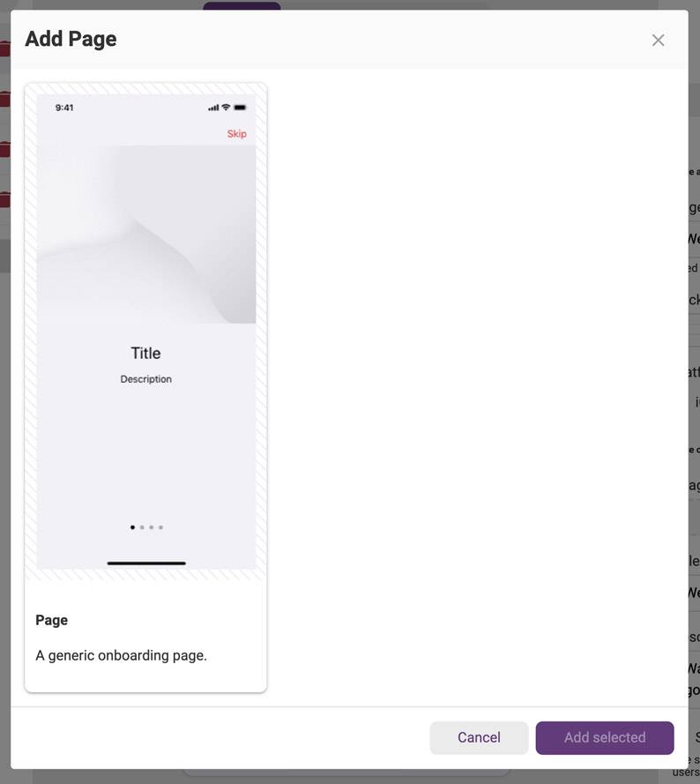The height and width of the screenshot is (784, 700).
Task: Click the 9:41 clock in preview
Action: [x=64, y=108]
